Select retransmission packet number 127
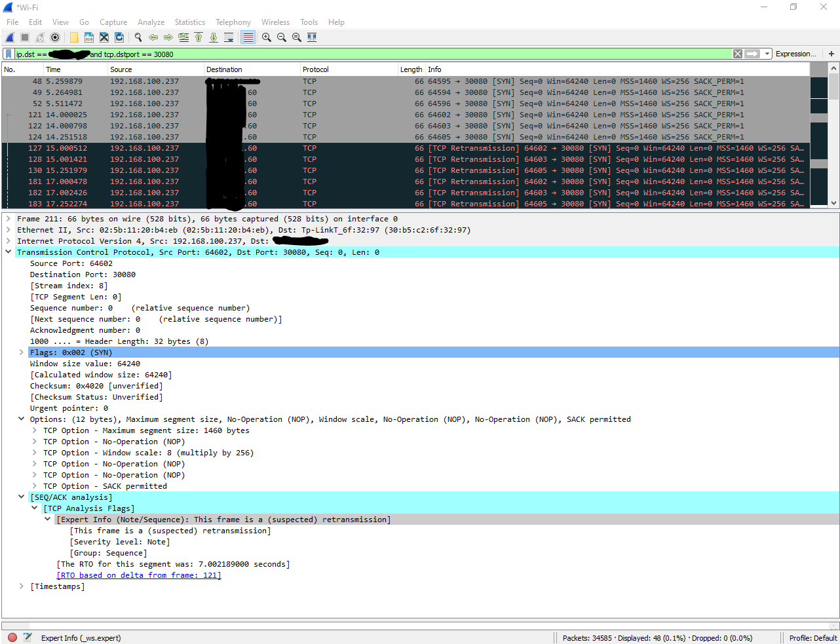 [406, 148]
